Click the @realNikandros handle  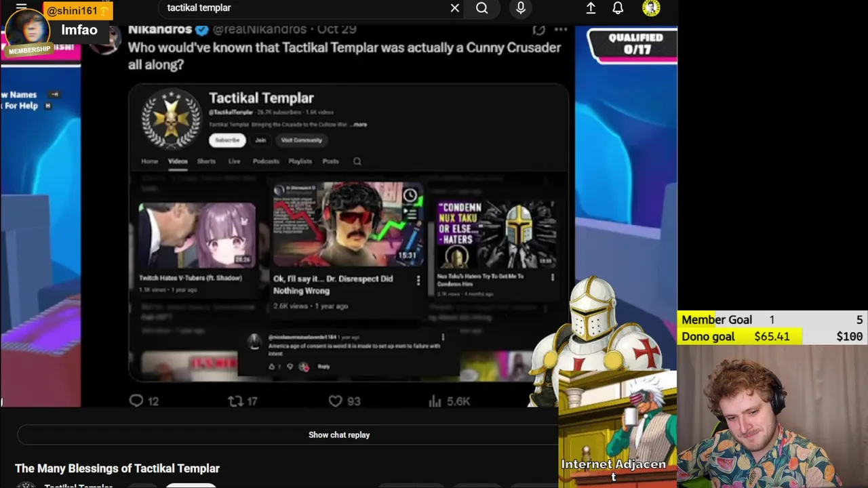click(x=261, y=30)
